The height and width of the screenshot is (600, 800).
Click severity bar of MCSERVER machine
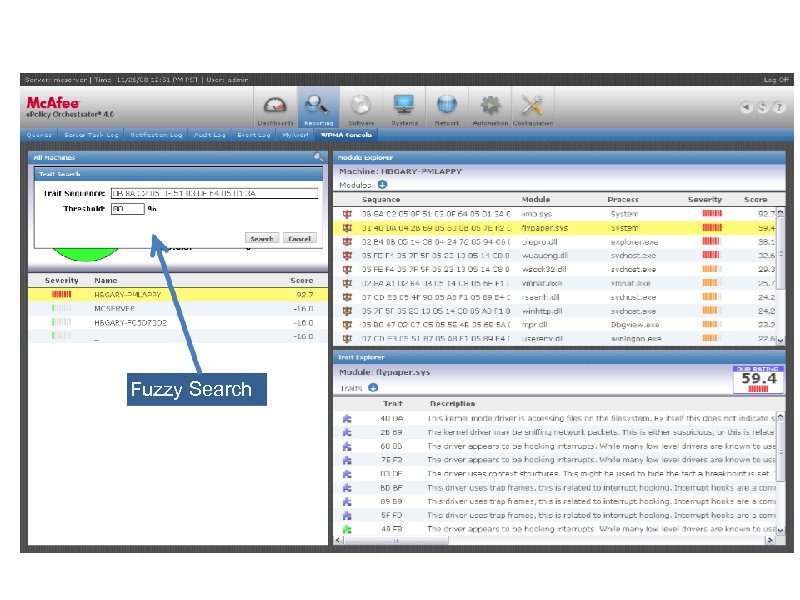click(61, 308)
